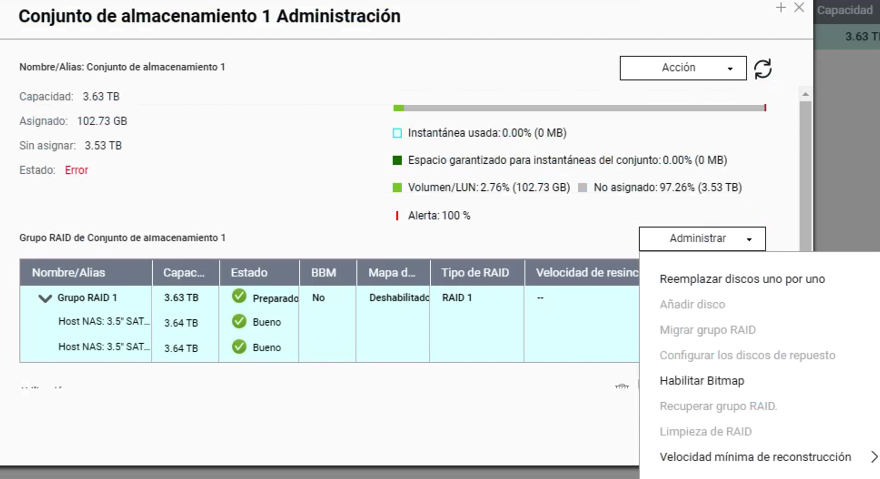Click the Estado column header
The image size is (880, 479).
coord(249,273)
